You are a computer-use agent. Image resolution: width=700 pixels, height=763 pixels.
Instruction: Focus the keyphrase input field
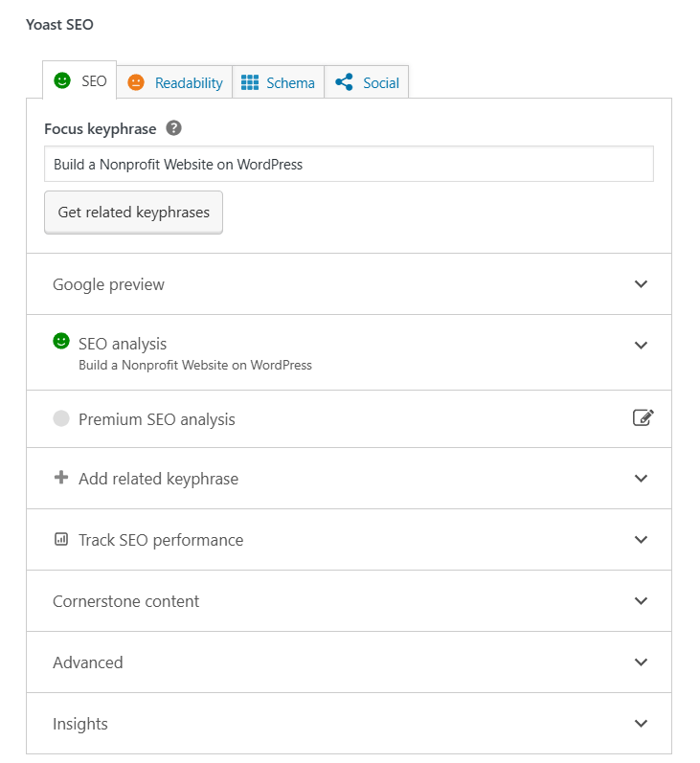coord(349,164)
